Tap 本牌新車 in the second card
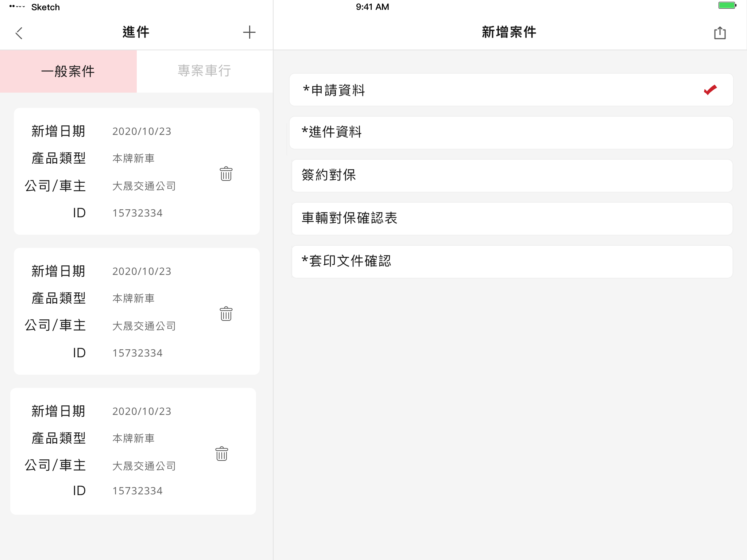Image resolution: width=747 pixels, height=560 pixels. point(133,298)
